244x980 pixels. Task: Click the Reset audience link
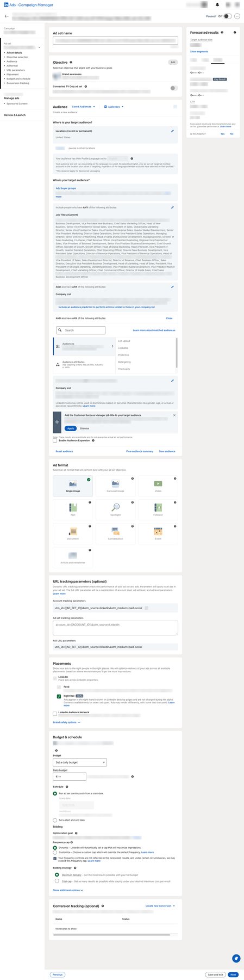pos(64,451)
